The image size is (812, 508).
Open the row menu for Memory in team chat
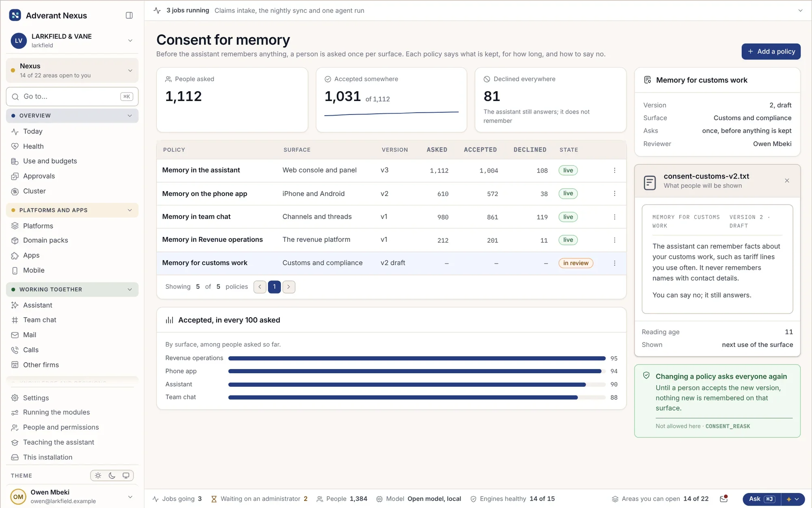coord(614,217)
